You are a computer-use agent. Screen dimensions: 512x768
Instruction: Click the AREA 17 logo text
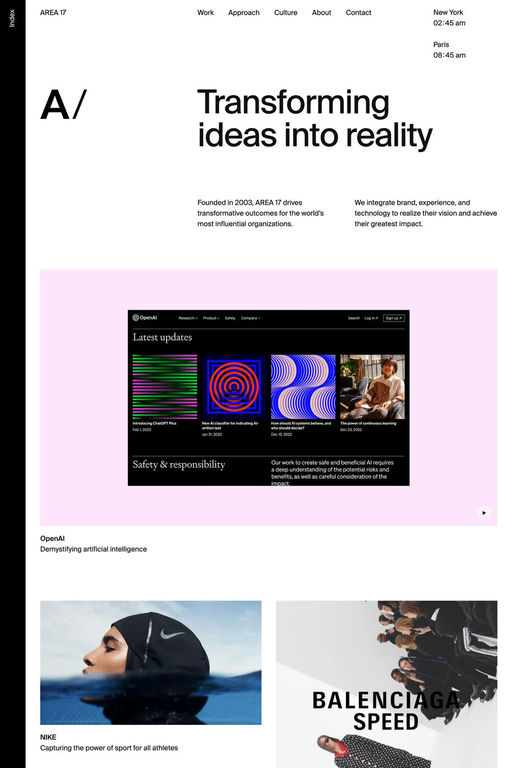pyautogui.click(x=53, y=12)
